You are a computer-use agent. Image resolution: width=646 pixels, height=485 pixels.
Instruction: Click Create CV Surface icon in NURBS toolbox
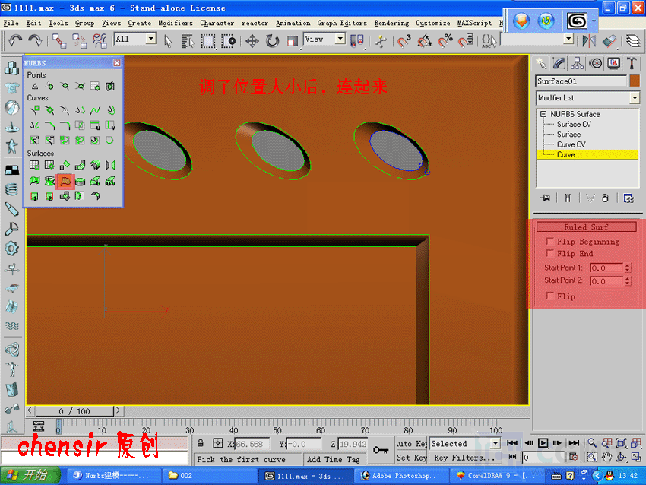(x=35, y=165)
